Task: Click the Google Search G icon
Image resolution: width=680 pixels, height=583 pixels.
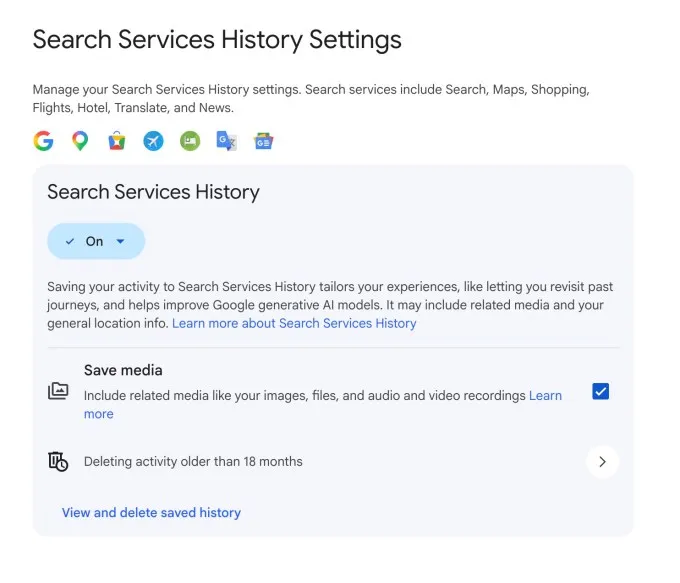Action: pos(43,141)
